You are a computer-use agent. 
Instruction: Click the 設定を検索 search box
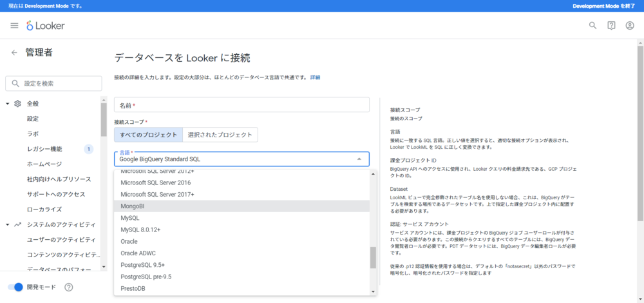(x=53, y=83)
